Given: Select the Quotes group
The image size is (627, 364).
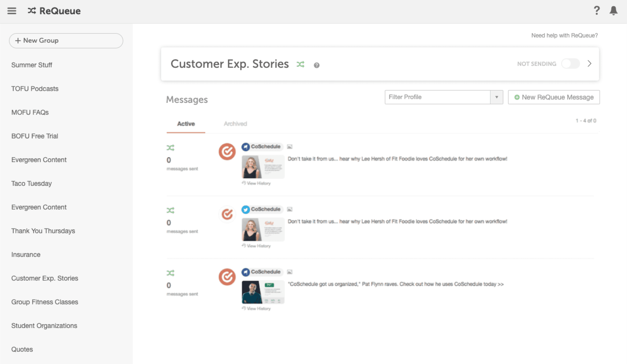Looking at the screenshot, I should point(22,349).
